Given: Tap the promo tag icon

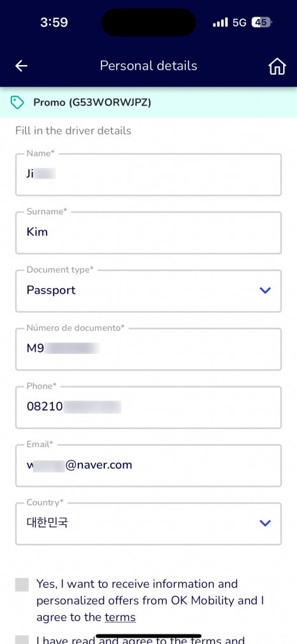Looking at the screenshot, I should (17, 102).
